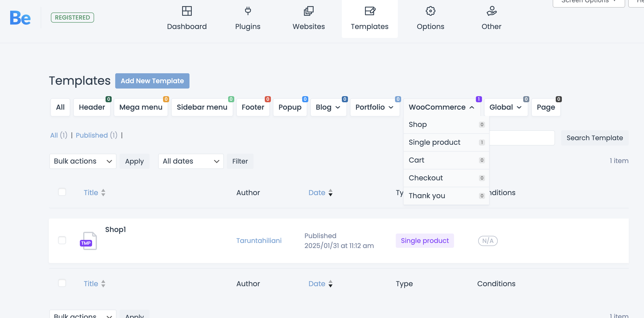The width and height of the screenshot is (644, 318).
Task: Click the TMP file icon for Shop1
Action: click(x=89, y=241)
